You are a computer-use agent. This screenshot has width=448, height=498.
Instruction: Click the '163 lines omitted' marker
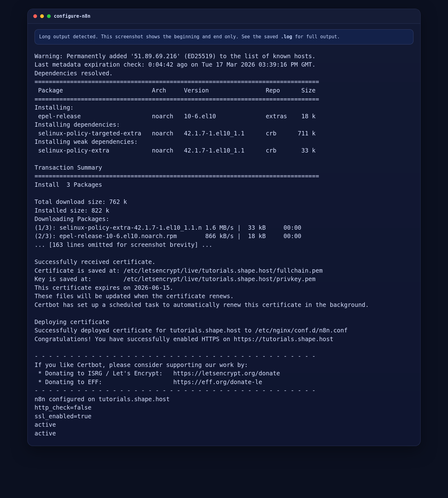coord(123,245)
